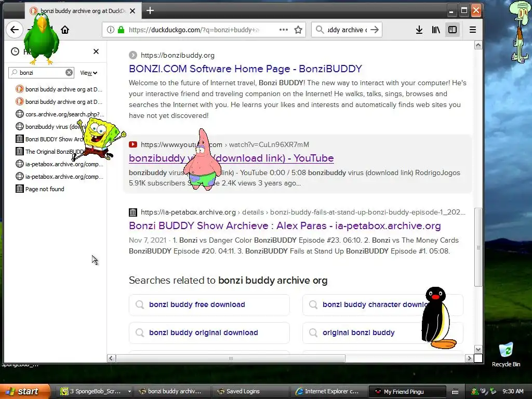
Task: Click the https://bonzibuddy.org result URL
Action: [178, 55]
